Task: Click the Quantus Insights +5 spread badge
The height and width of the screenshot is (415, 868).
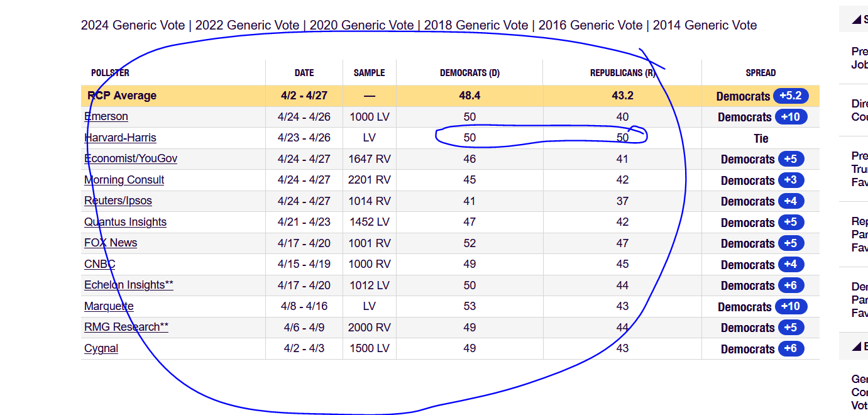Action: pos(791,223)
